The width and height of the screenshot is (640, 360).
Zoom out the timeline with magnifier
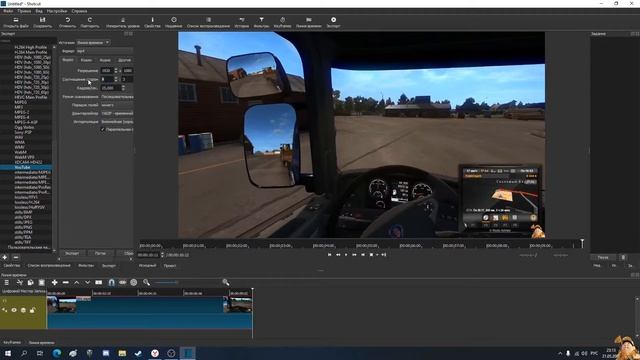pos(147,282)
